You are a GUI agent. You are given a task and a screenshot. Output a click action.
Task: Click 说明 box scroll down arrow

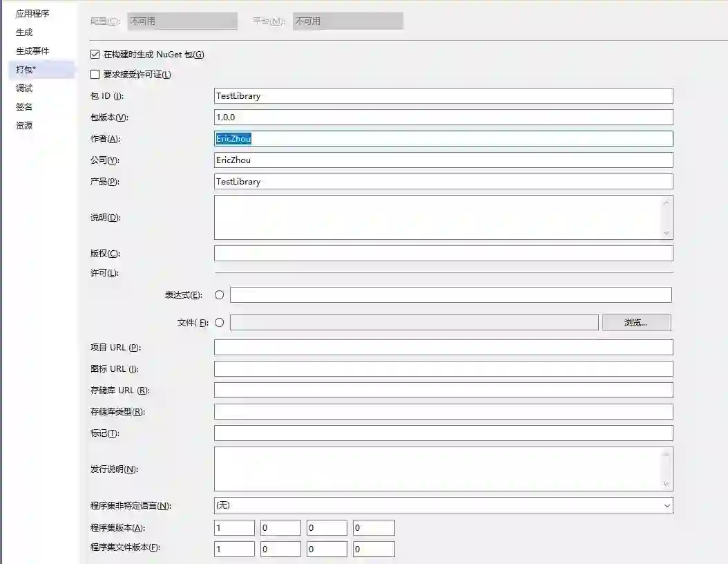pyautogui.click(x=667, y=233)
